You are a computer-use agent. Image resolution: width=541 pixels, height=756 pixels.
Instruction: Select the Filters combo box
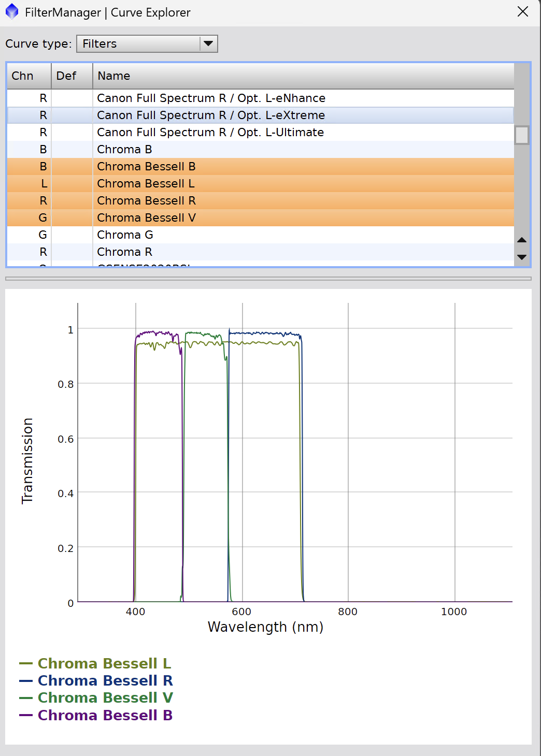(147, 43)
